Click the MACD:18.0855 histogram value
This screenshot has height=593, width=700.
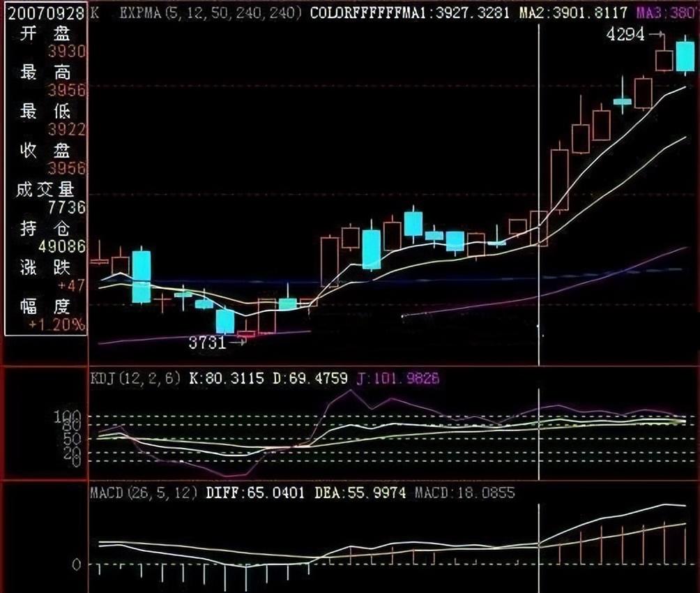tap(465, 493)
